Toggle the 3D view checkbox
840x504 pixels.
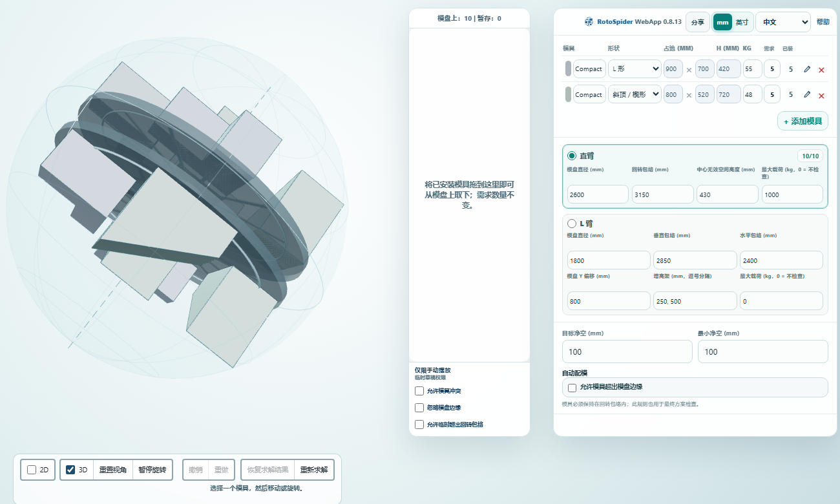click(70, 470)
